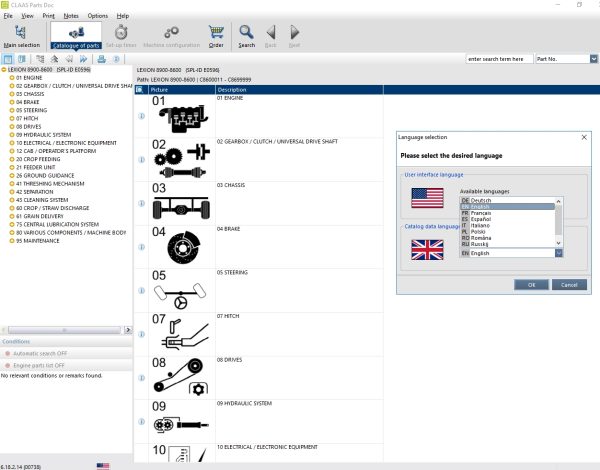
Task: Open the File menu
Action: [8, 16]
